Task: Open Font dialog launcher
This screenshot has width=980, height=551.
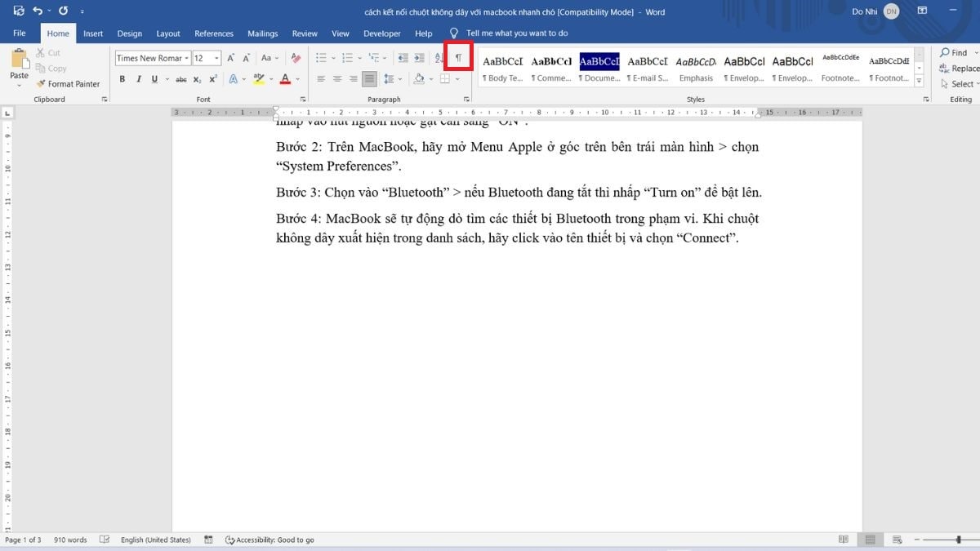Action: click(302, 100)
